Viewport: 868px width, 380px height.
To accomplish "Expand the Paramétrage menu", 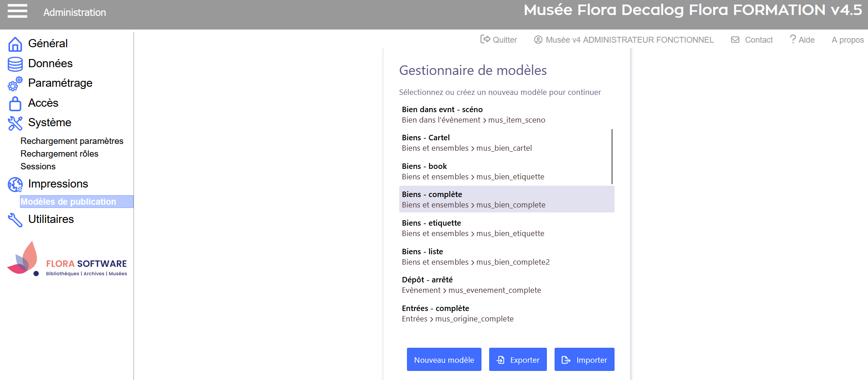I will click(60, 83).
